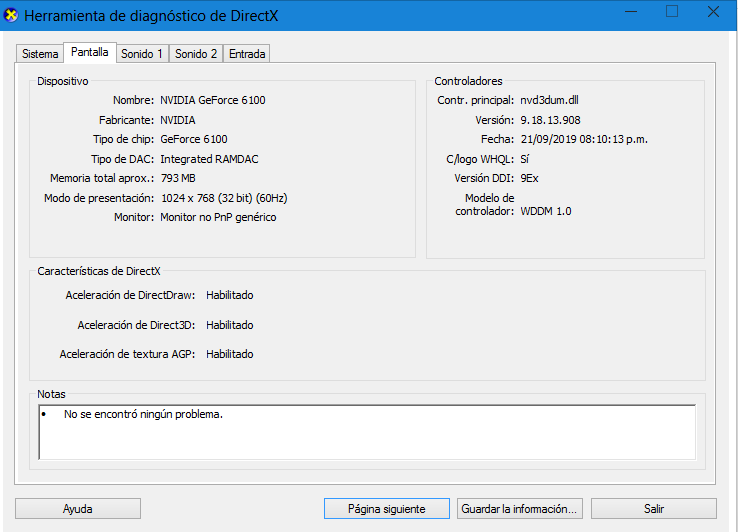Switch to the Sistema tab
This screenshot has height=532, width=738.
(40, 54)
